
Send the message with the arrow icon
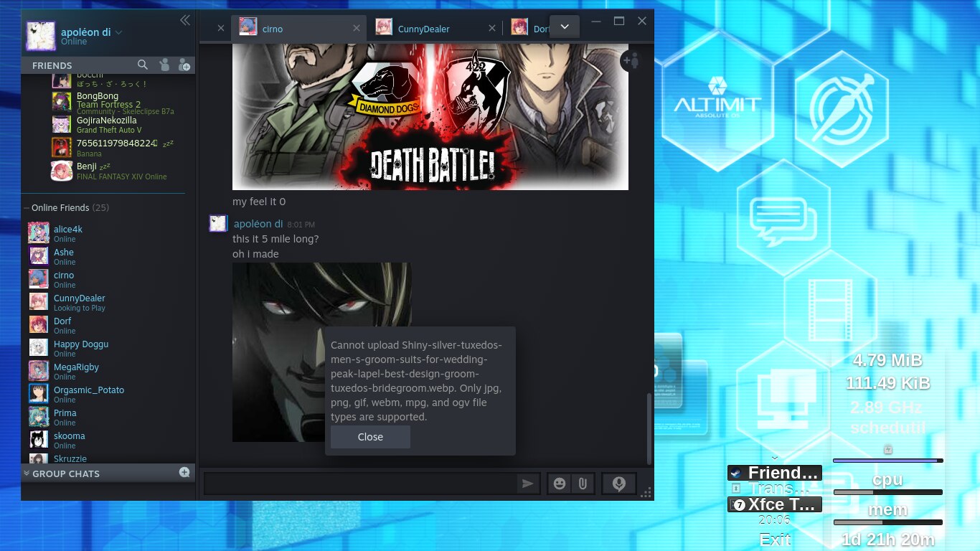(527, 484)
